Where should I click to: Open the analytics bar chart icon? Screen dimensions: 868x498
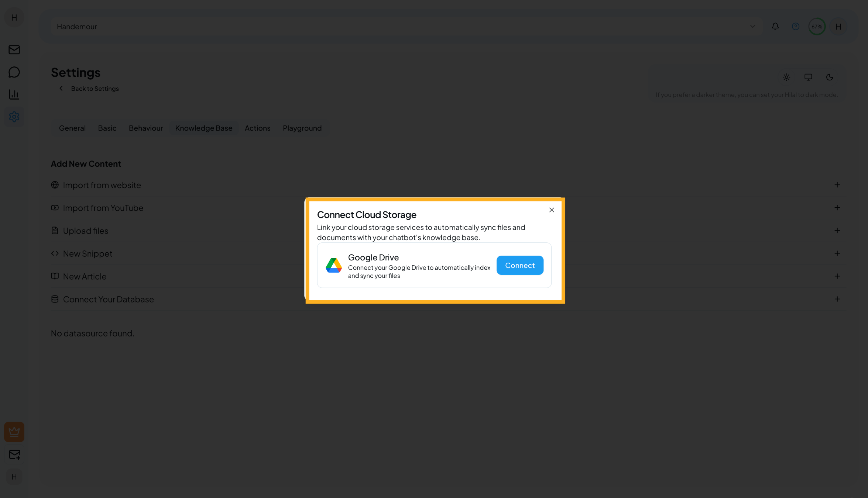pos(14,94)
